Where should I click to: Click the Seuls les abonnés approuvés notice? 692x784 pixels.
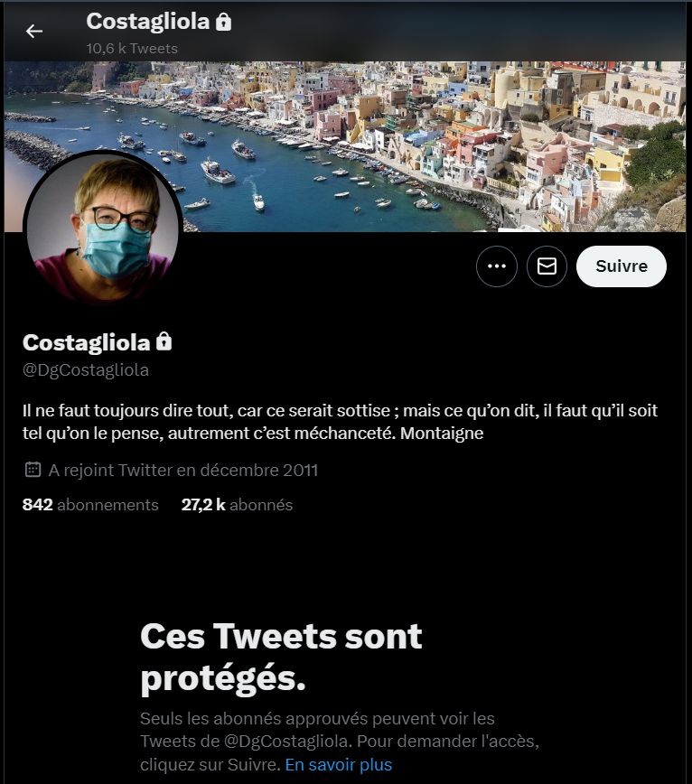tap(340, 742)
